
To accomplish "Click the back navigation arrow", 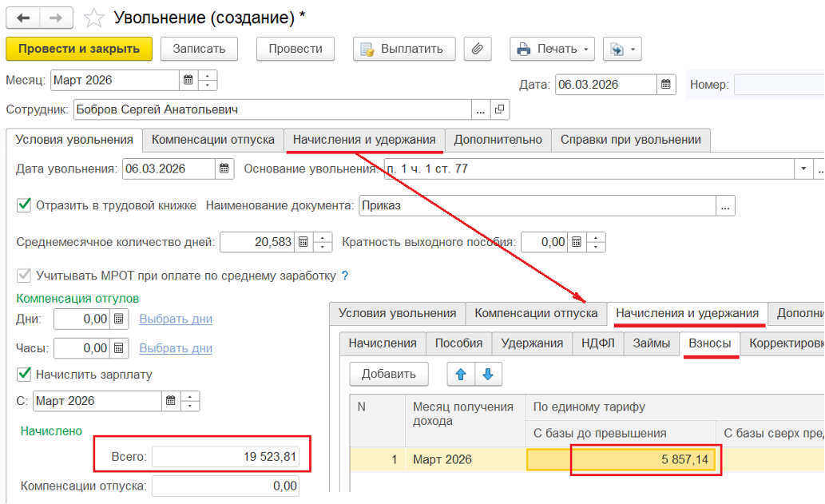I will coord(23,18).
